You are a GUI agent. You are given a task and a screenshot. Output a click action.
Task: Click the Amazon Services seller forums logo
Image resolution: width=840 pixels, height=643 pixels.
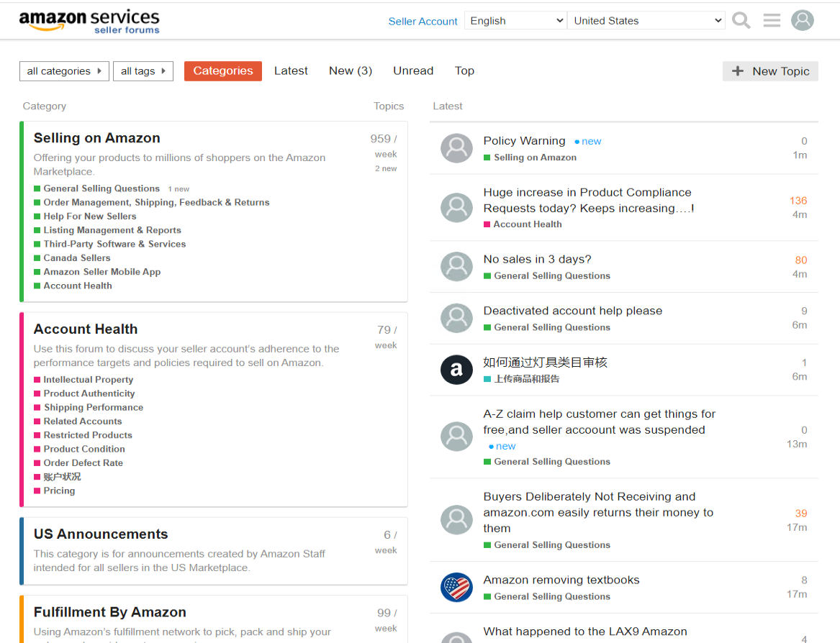pos(89,21)
